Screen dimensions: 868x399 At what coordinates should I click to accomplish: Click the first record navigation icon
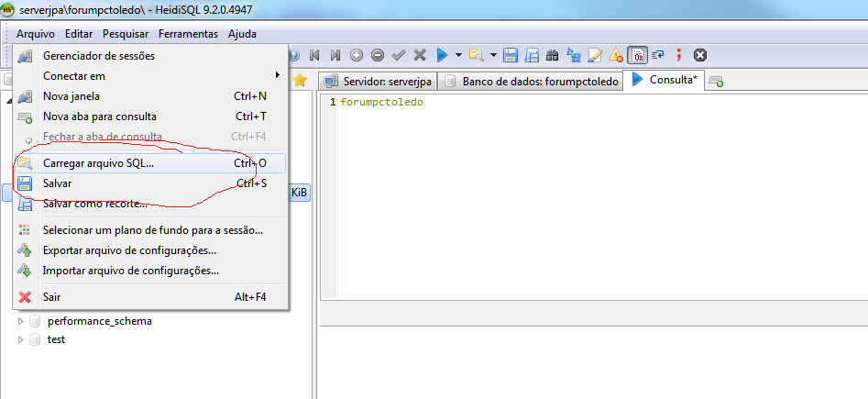[314, 55]
